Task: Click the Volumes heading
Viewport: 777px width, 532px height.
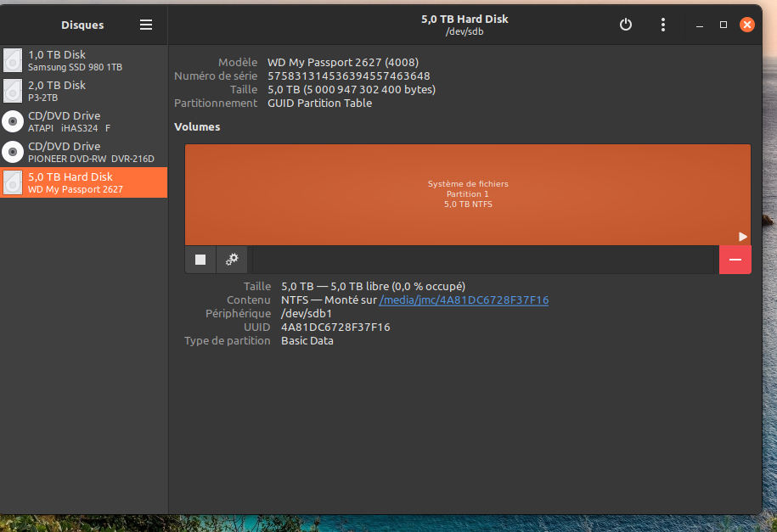Action: (197, 126)
